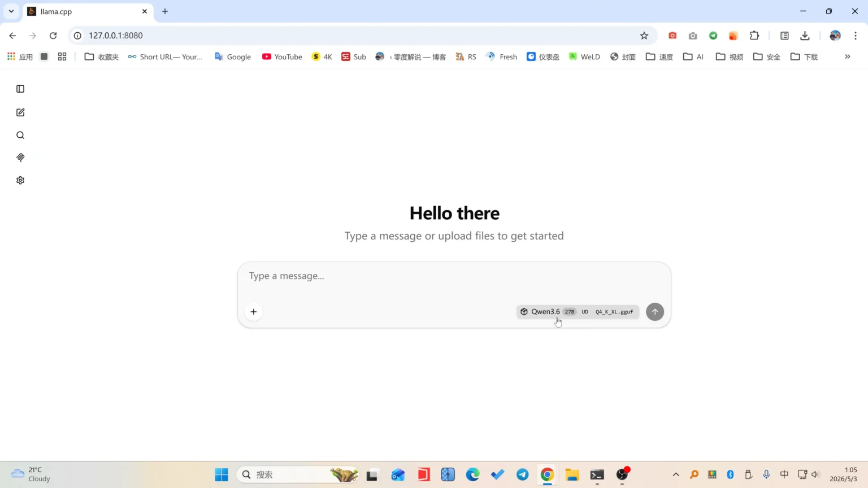Open settings with the gear icon
The image size is (868, 488).
[20, 180]
